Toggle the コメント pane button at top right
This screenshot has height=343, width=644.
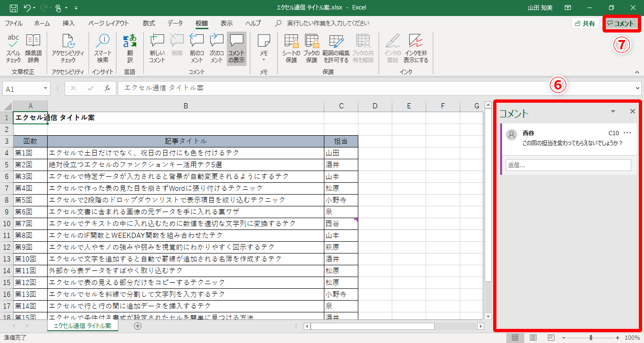(x=622, y=23)
